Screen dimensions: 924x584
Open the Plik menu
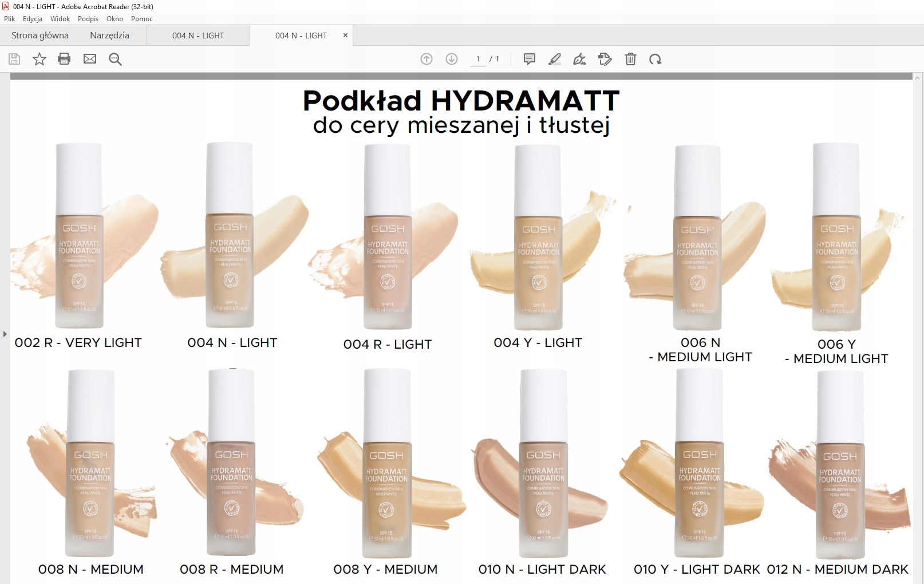[x=10, y=18]
